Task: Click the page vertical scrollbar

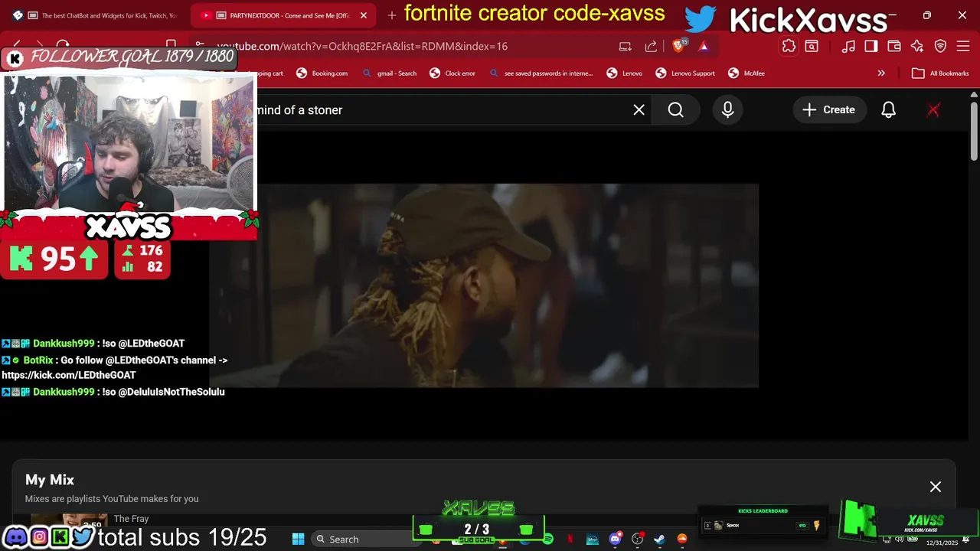Action: (x=974, y=130)
